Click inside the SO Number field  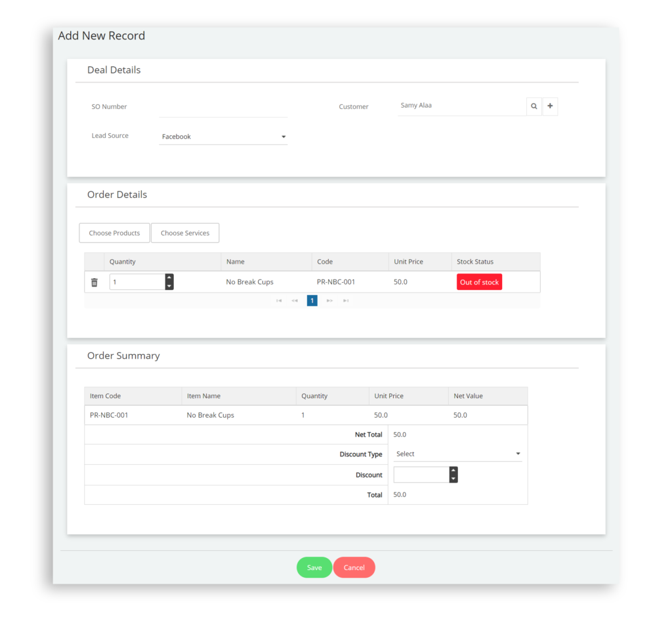(223, 107)
